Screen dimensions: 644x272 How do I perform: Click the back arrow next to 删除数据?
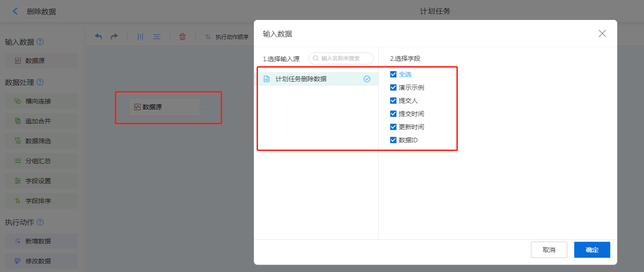pos(15,11)
